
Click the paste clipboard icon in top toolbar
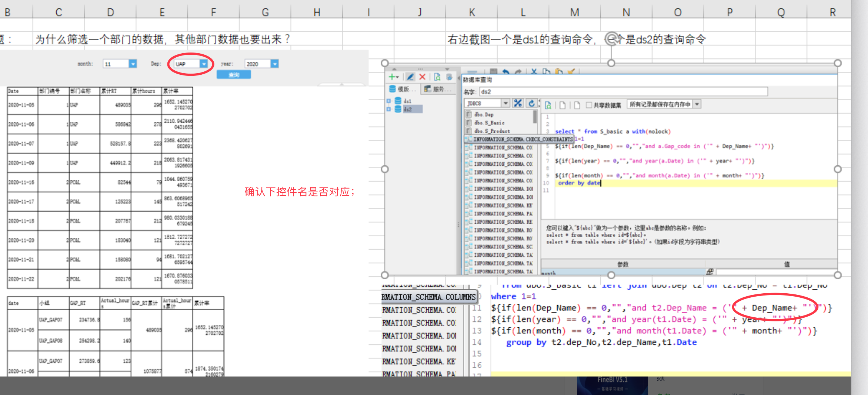point(559,71)
